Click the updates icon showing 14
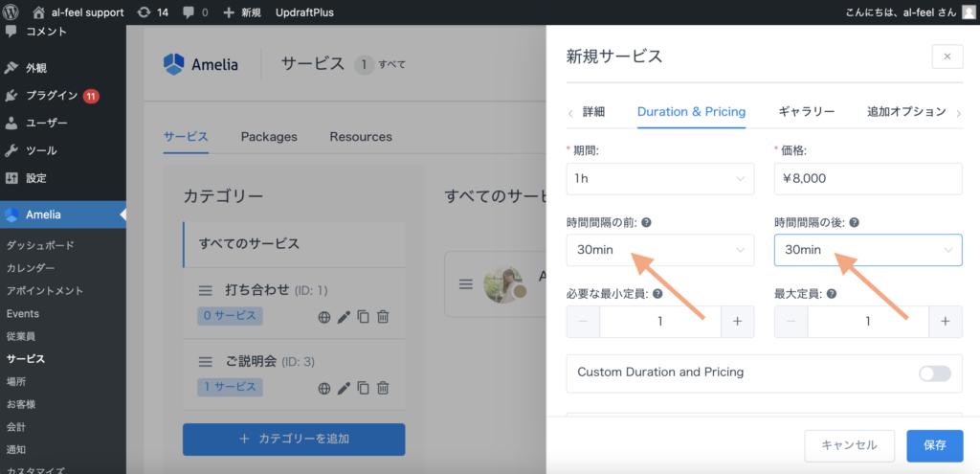The width and height of the screenshot is (980, 474). 144,12
